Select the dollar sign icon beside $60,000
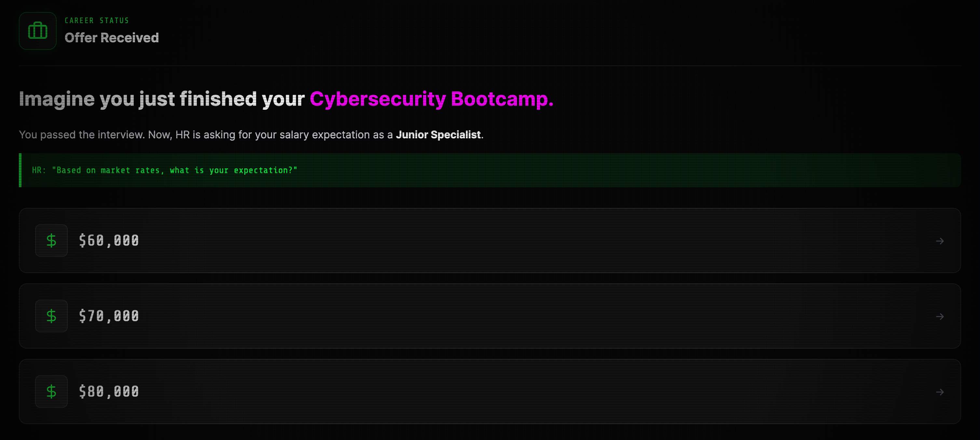 51,240
